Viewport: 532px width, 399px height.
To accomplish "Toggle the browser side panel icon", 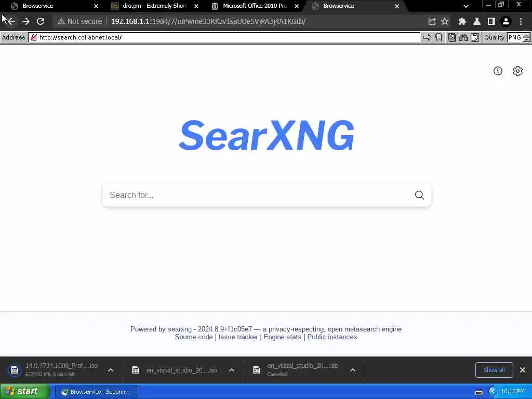I will point(491,21).
